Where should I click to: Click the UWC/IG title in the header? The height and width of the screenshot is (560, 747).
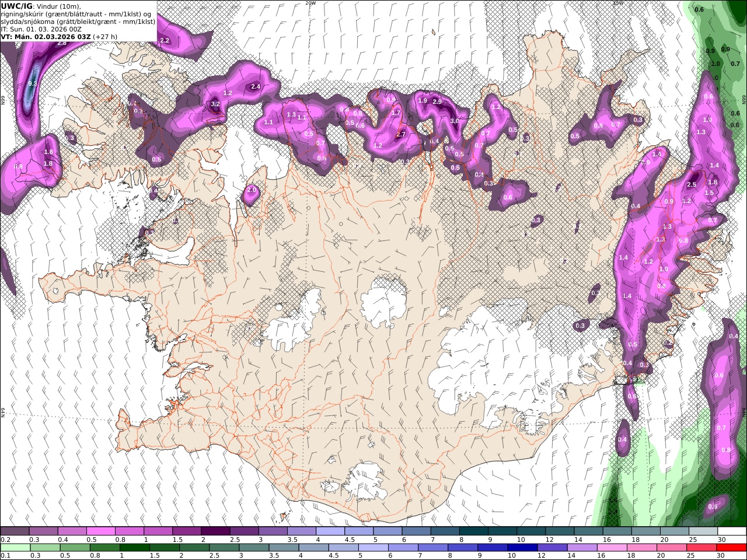coord(16,6)
